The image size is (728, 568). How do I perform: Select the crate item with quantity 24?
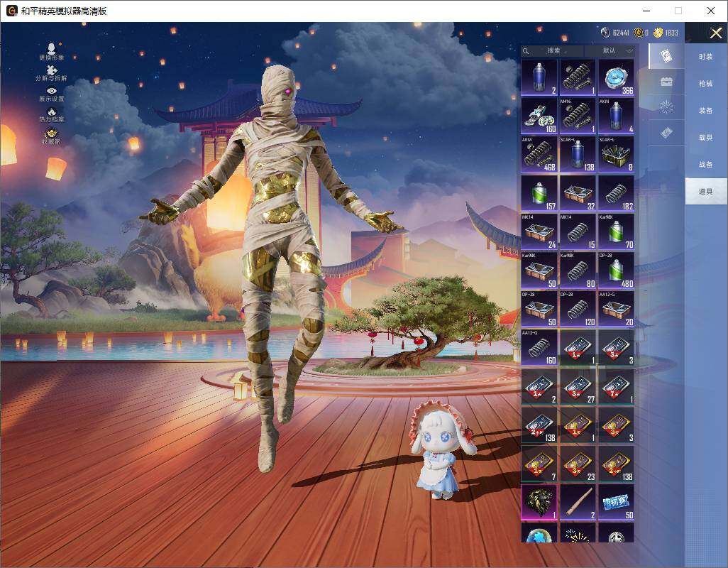539,231
